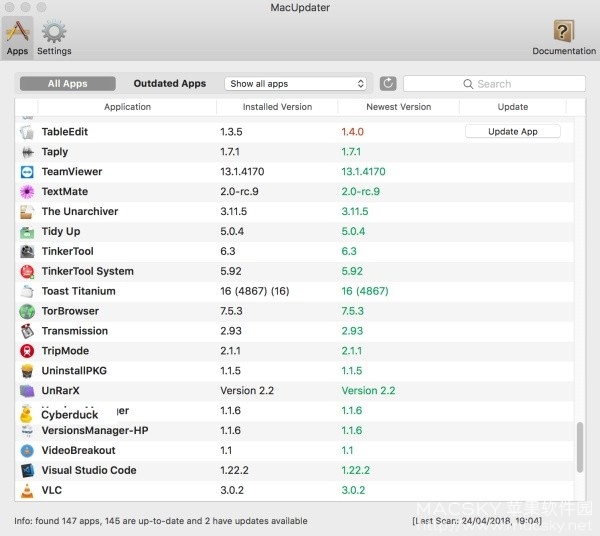
Task: Select the VideoBreakout row name
Action: click(x=78, y=450)
